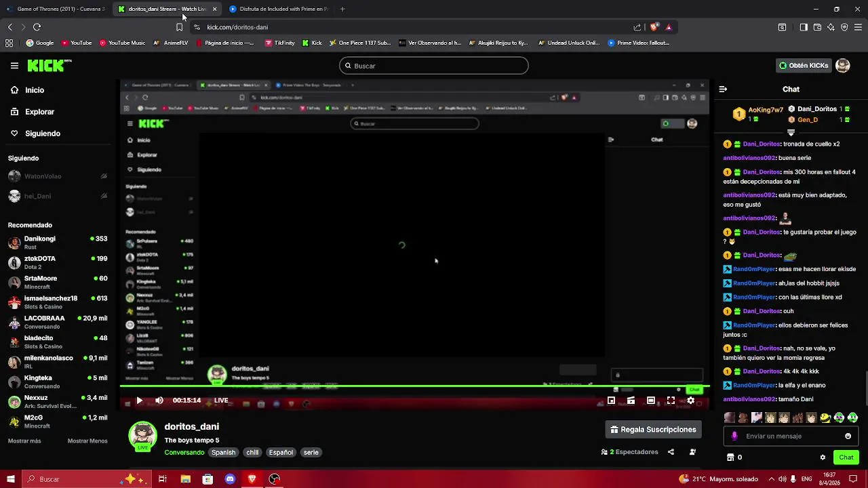Screen dimensions: 868x488
Task: Open the moderator tools icon beside share
Action: (x=692, y=452)
